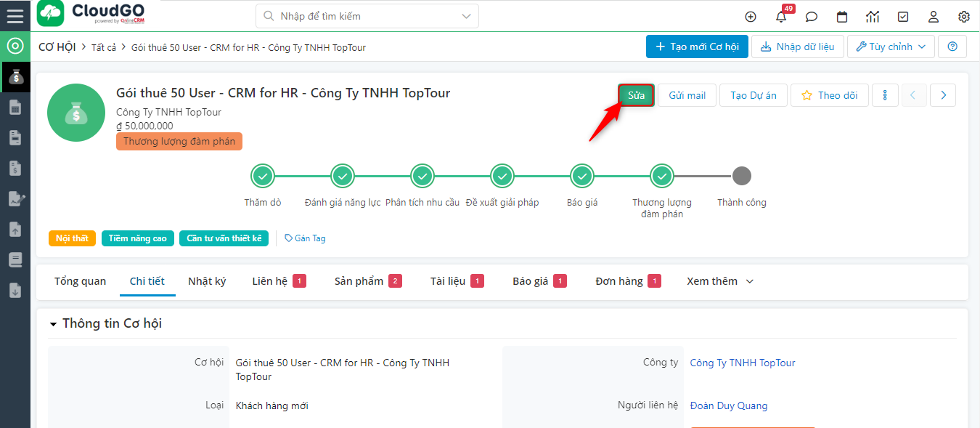980x428 pixels.
Task: Click the notification bell icon
Action: 781,17
